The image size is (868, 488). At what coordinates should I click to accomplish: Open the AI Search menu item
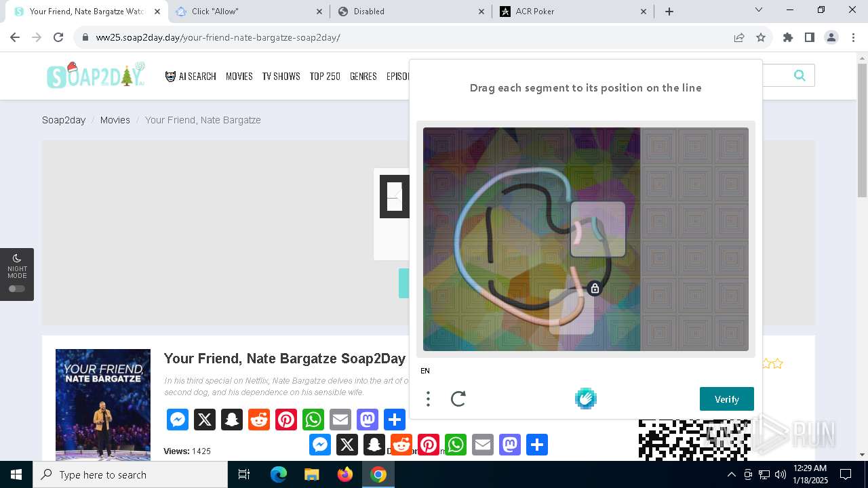click(x=191, y=77)
